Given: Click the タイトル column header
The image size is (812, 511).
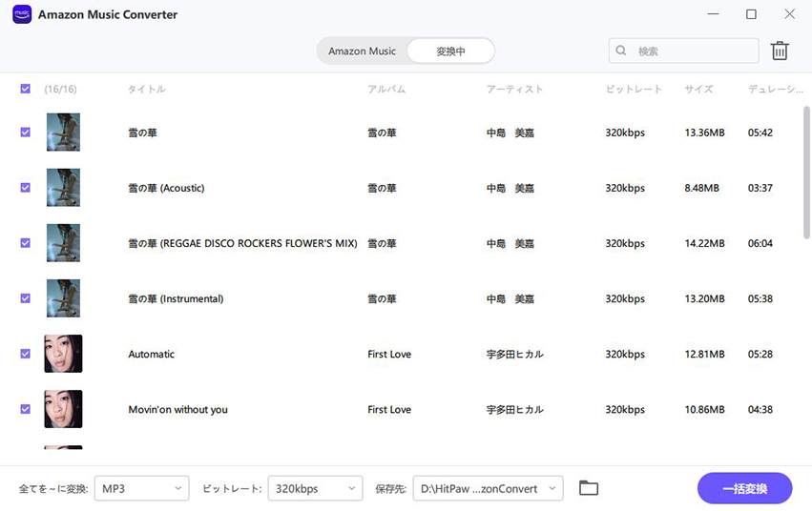Looking at the screenshot, I should click(x=147, y=89).
